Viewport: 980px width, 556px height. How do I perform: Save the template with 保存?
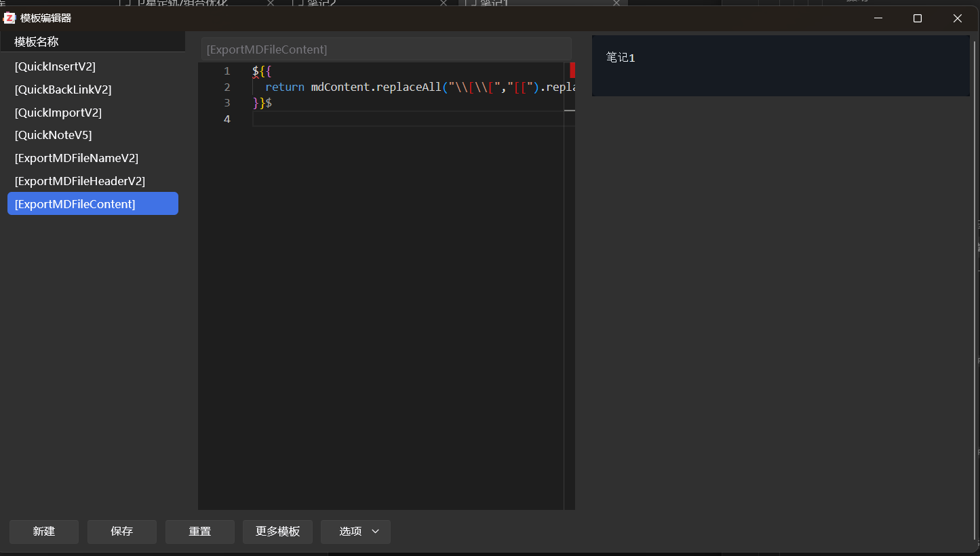122,532
